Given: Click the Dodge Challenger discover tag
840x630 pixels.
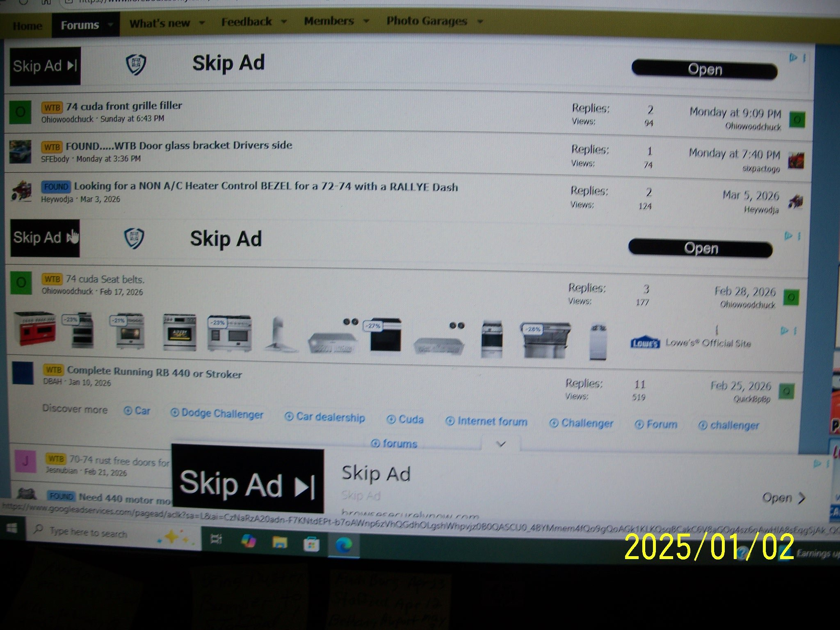Looking at the screenshot, I should click(217, 413).
